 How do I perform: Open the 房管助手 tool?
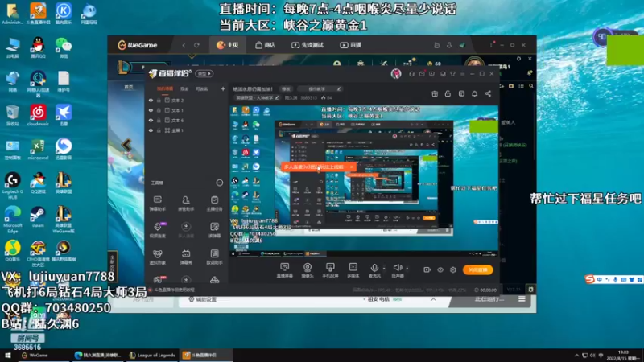(x=186, y=204)
